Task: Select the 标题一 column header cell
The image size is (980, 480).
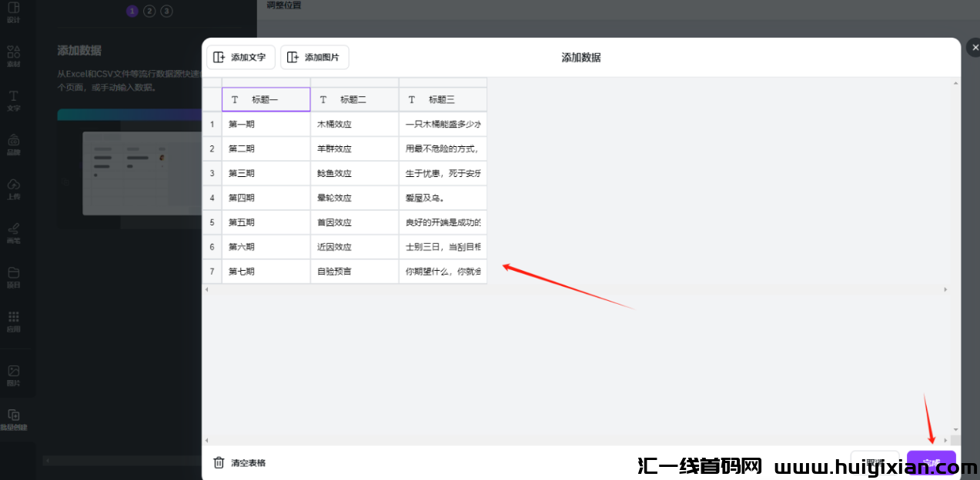Action: pos(266,98)
